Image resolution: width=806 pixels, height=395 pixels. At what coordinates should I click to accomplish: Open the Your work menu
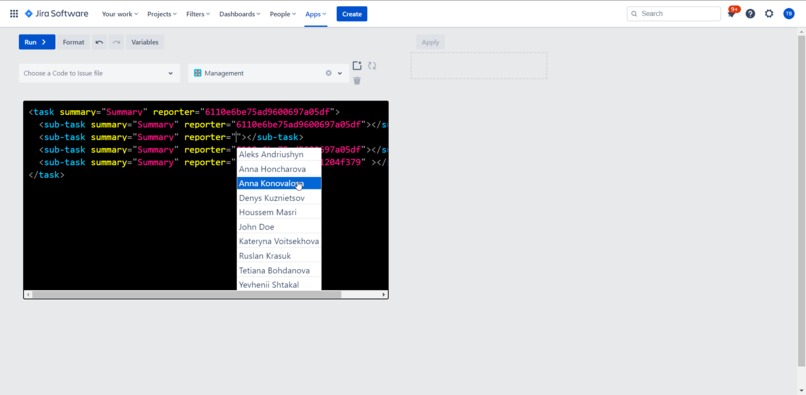pos(120,14)
